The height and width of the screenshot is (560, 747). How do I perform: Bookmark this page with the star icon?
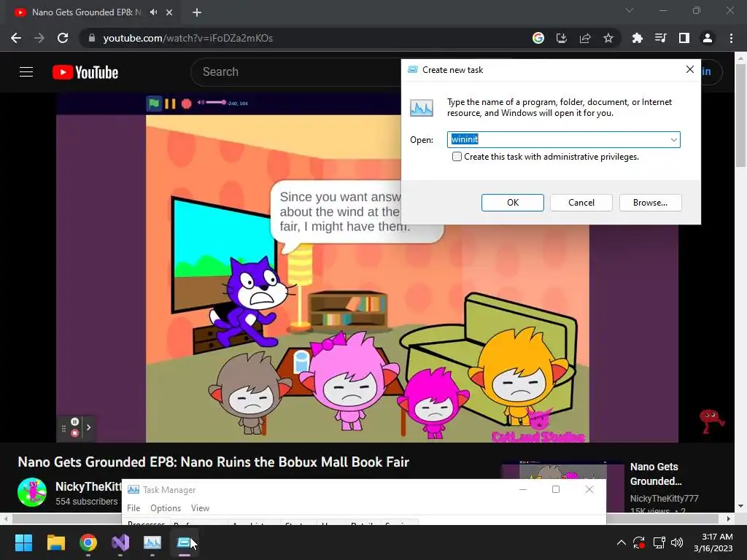[608, 38]
